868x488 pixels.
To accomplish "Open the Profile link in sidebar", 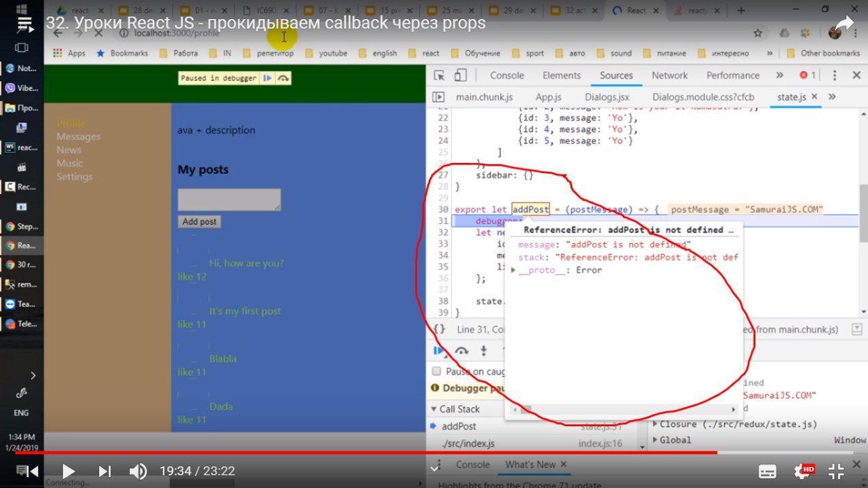I will click(71, 123).
